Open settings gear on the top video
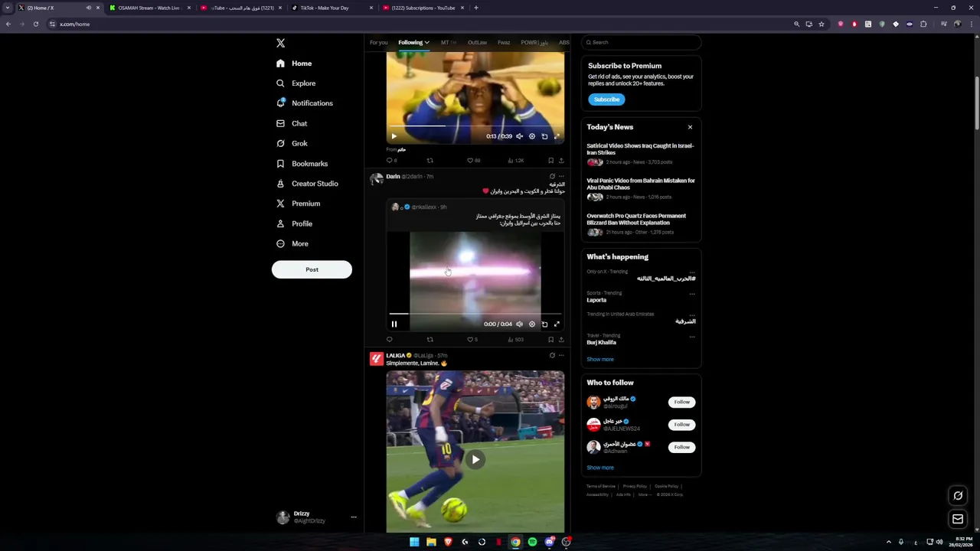Screen dimensions: 980x551 click(x=532, y=136)
